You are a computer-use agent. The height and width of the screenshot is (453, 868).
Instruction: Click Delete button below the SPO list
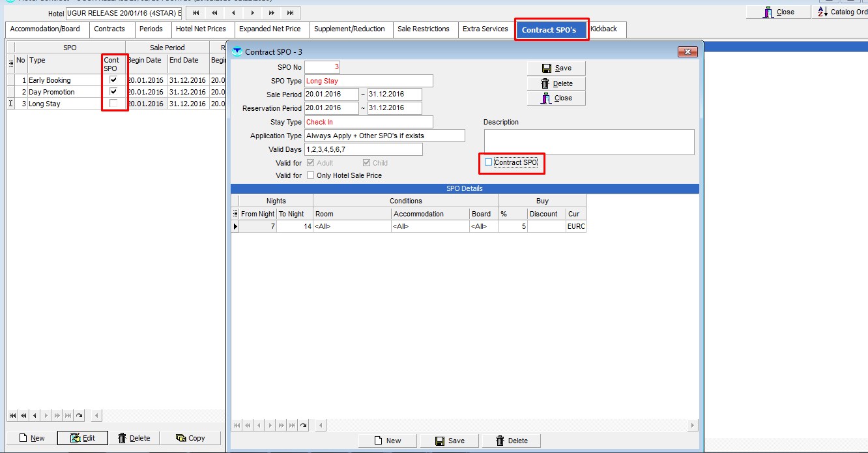click(x=134, y=438)
